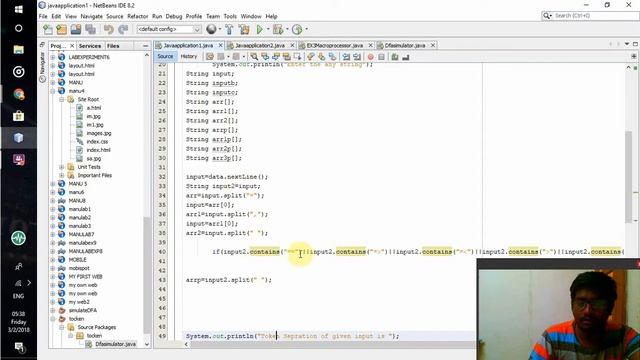
Task: Open the Refactor menu
Action: (x=138, y=16)
